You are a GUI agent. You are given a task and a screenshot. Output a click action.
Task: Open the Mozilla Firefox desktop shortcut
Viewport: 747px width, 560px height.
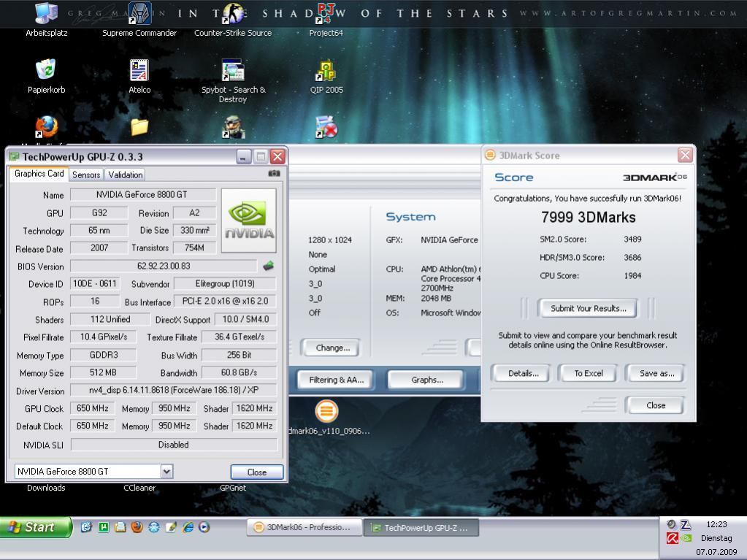click(46, 126)
